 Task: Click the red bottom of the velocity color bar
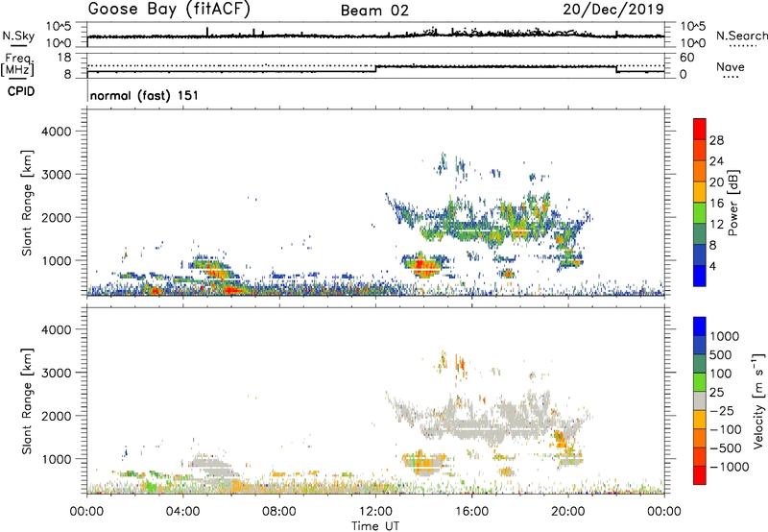coord(700,475)
